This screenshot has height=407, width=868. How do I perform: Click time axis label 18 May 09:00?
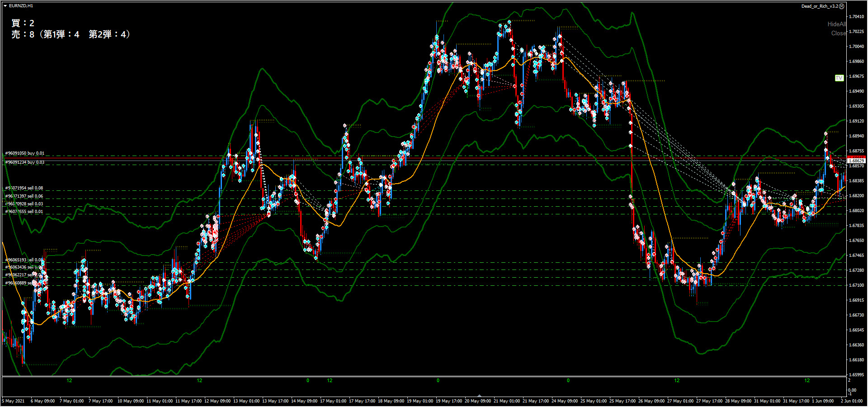click(391, 401)
